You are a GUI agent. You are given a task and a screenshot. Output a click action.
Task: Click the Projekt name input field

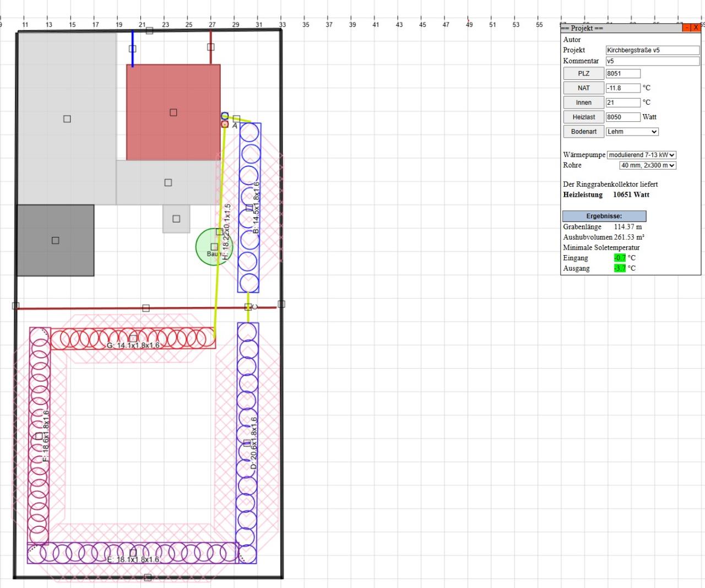tap(652, 50)
